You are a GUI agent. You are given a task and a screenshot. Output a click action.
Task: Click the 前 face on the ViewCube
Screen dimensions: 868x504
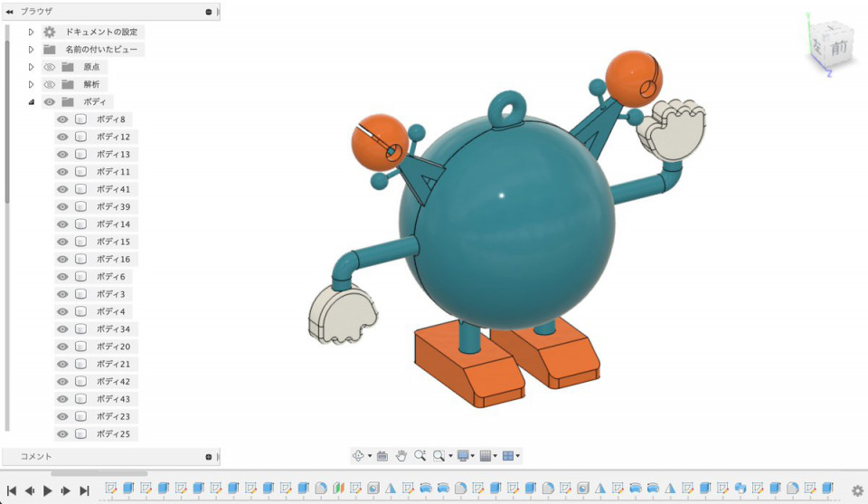838,48
